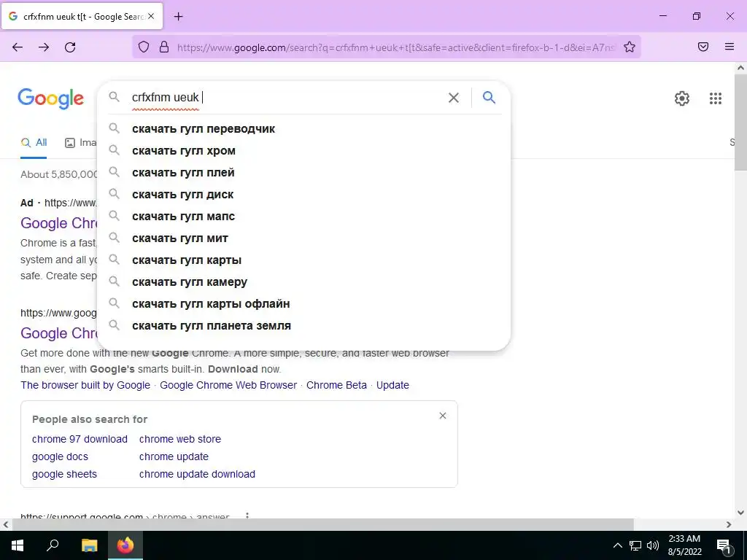Choose suggestion скачать гугл диск
This screenshot has height=560, width=747.
(303, 194)
